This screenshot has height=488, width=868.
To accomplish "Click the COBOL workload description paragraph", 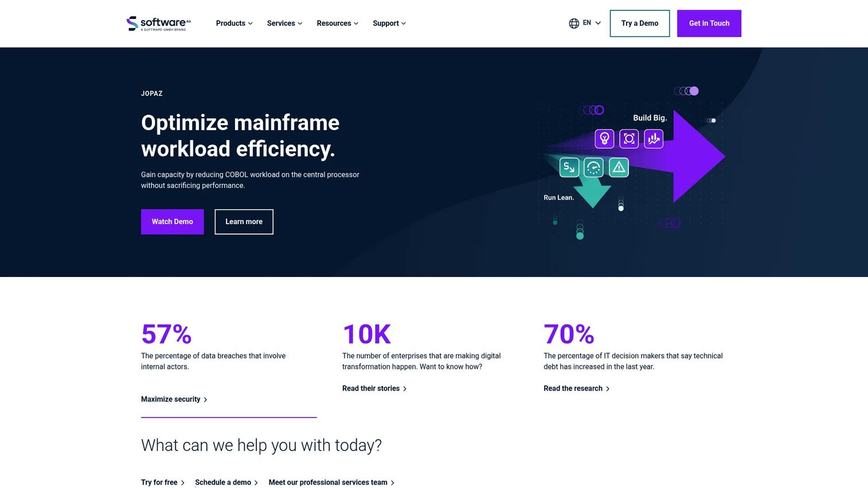I will (250, 180).
